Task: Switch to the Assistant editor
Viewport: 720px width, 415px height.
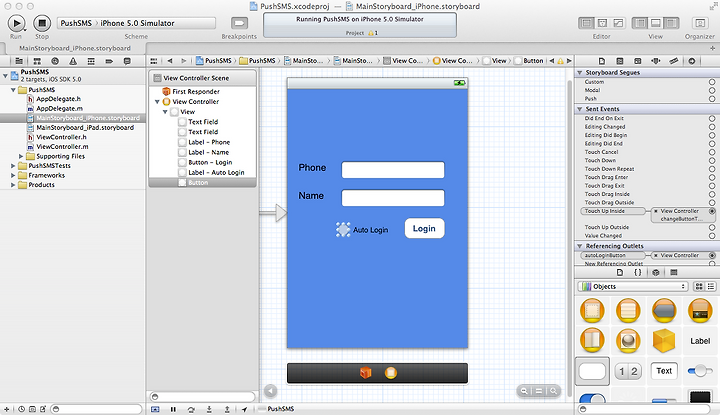Action: (602, 23)
